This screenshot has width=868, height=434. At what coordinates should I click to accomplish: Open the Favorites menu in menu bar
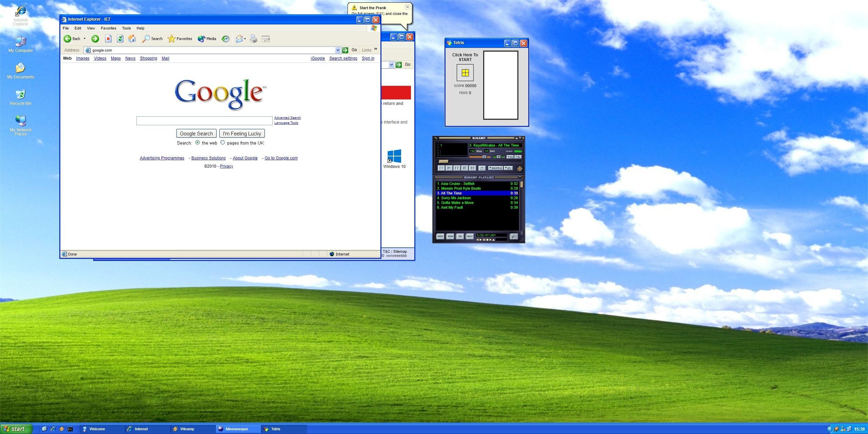[x=108, y=28]
